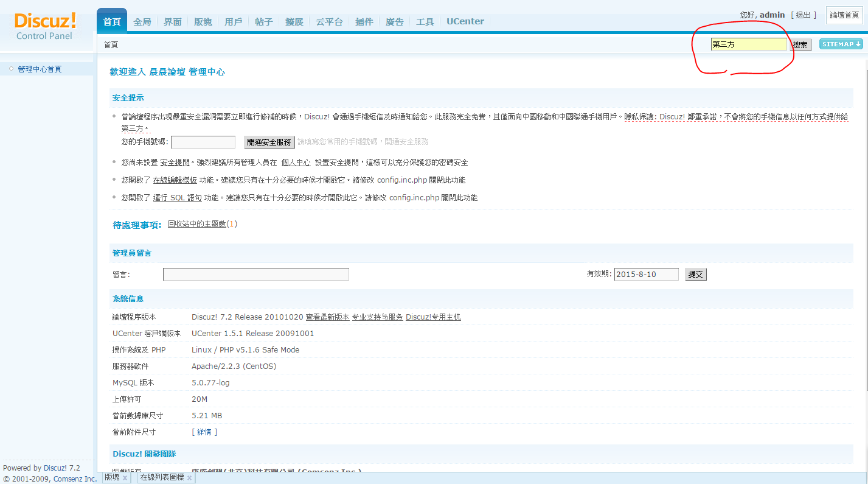Click the Comsenz Inc. footer link

pyautogui.click(x=75, y=479)
